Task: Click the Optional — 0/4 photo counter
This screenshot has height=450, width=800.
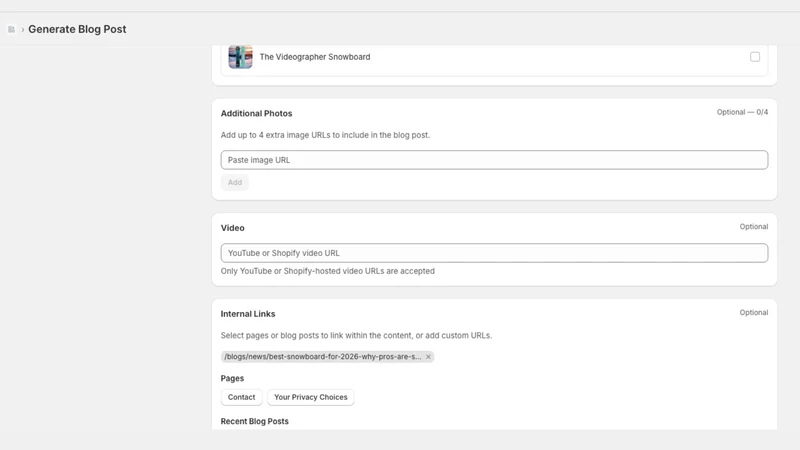Action: pos(742,112)
